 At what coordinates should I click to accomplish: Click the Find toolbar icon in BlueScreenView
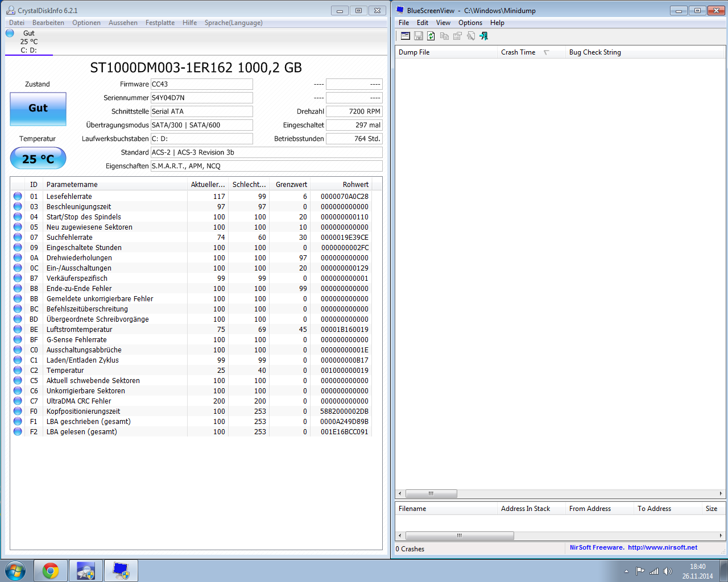[471, 36]
